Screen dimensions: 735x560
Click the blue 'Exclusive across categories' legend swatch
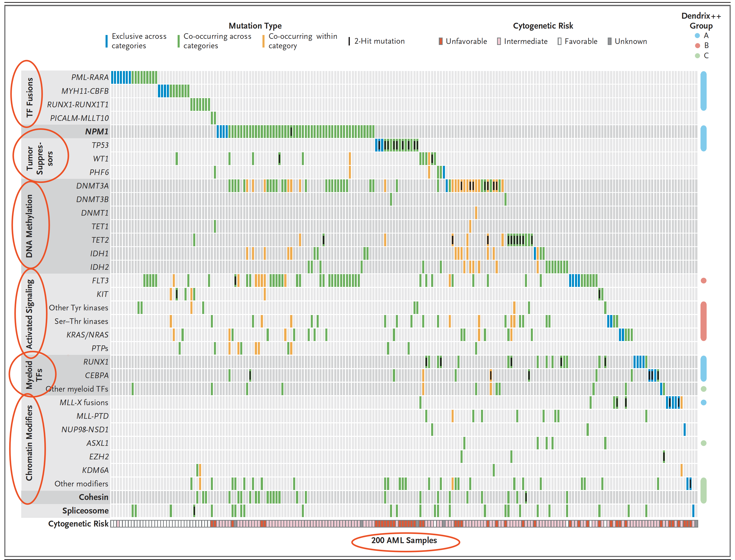coord(106,41)
